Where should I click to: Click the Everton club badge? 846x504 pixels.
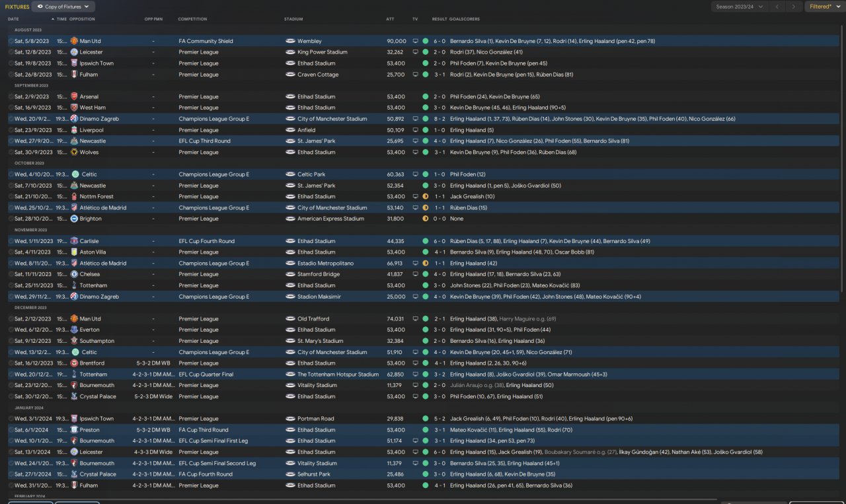pos(75,330)
